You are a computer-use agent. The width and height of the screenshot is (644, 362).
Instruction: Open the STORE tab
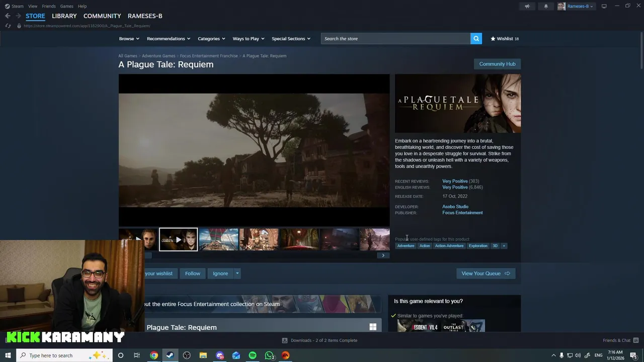click(x=35, y=16)
